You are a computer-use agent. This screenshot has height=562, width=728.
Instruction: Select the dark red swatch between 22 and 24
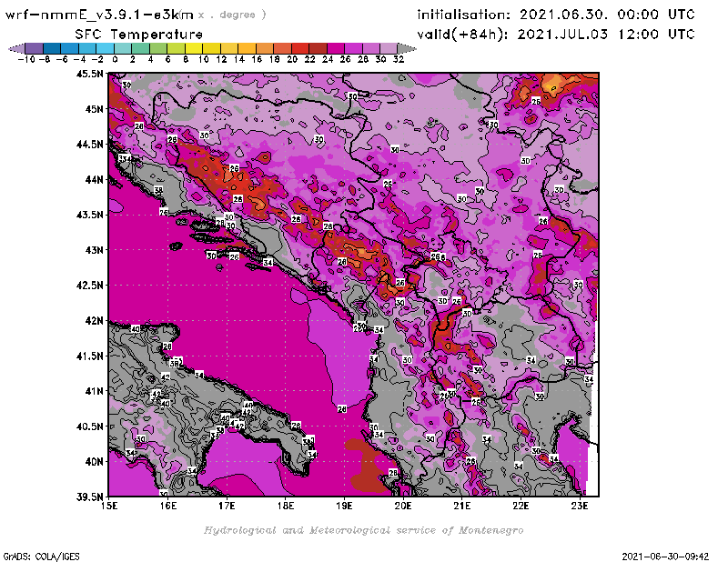point(318,48)
